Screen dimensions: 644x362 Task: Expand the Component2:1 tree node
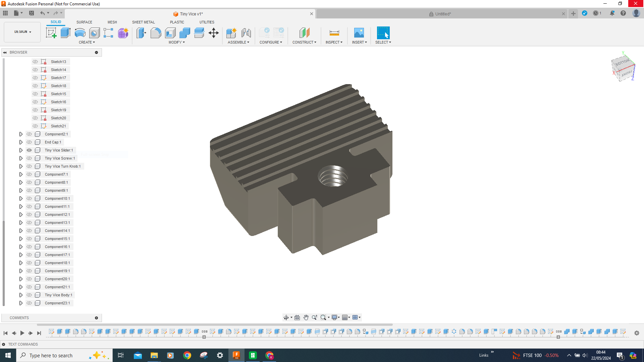(21, 134)
